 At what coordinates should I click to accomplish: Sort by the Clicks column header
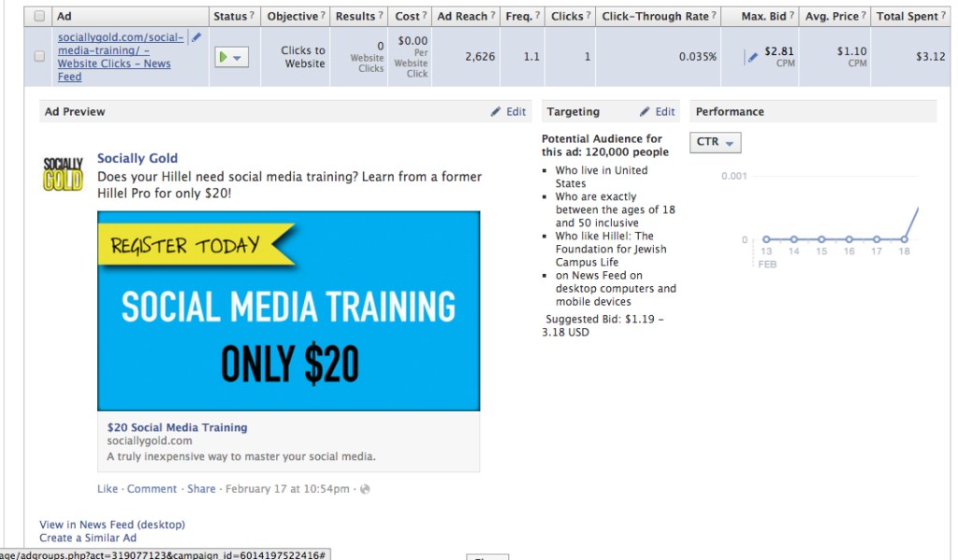point(567,16)
